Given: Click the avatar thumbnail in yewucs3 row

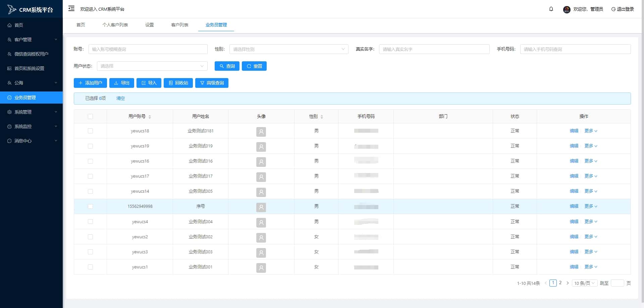Looking at the screenshot, I should click(x=261, y=253).
